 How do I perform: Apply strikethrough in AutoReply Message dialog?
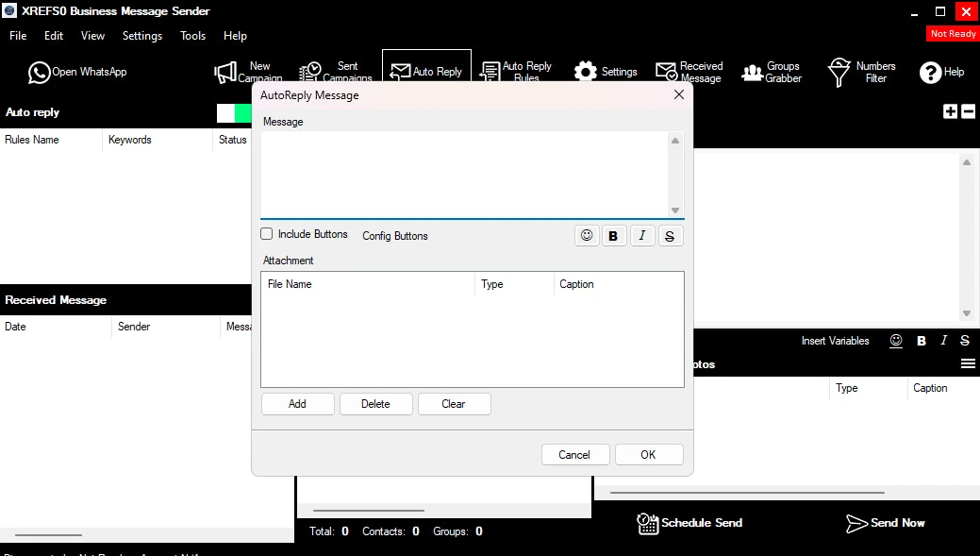click(670, 236)
